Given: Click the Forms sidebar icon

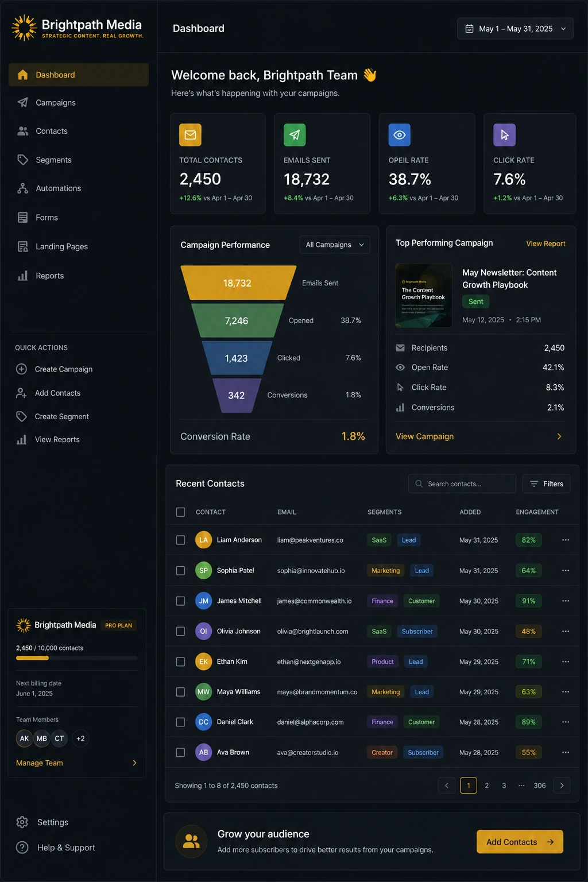Looking at the screenshot, I should coord(22,218).
